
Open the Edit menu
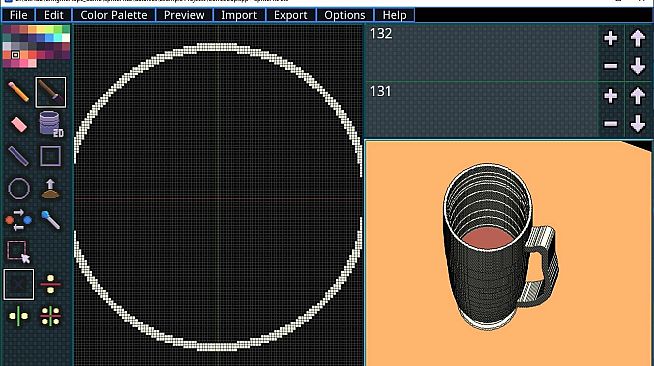tap(53, 15)
